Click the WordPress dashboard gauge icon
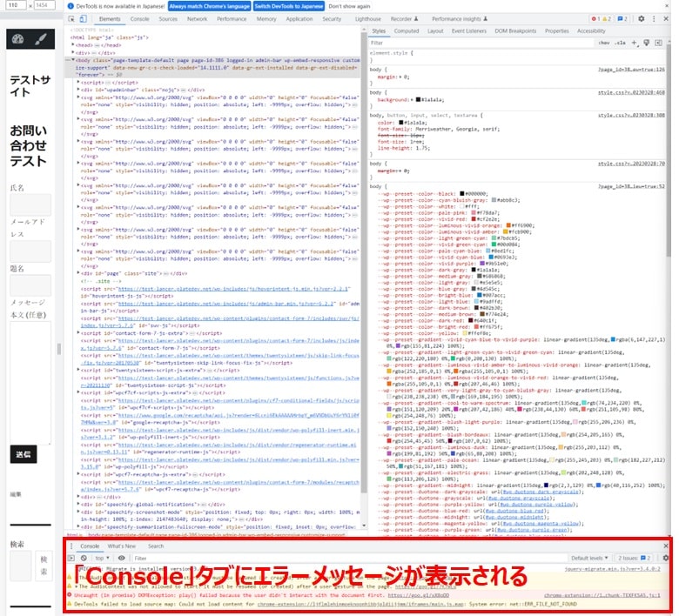Image resolution: width=679 pixels, height=616 pixels. pyautogui.click(x=17, y=39)
